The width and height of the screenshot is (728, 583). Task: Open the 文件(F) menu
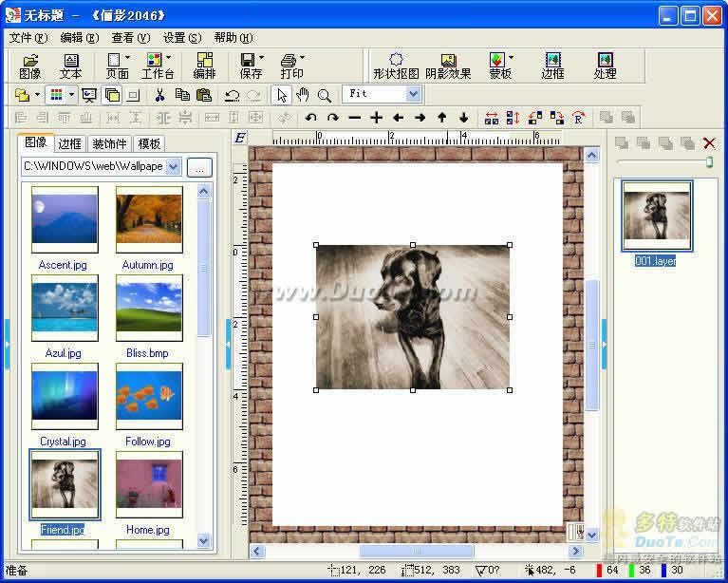28,38
